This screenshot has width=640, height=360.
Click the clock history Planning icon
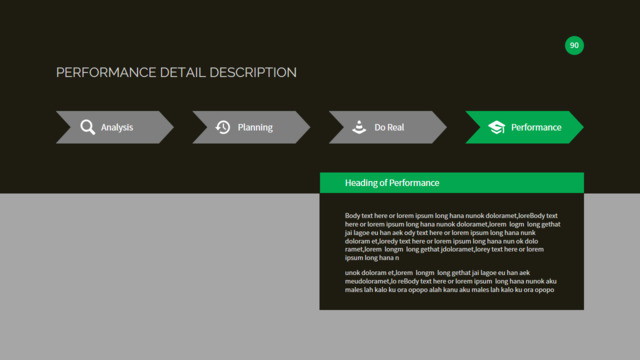(223, 127)
